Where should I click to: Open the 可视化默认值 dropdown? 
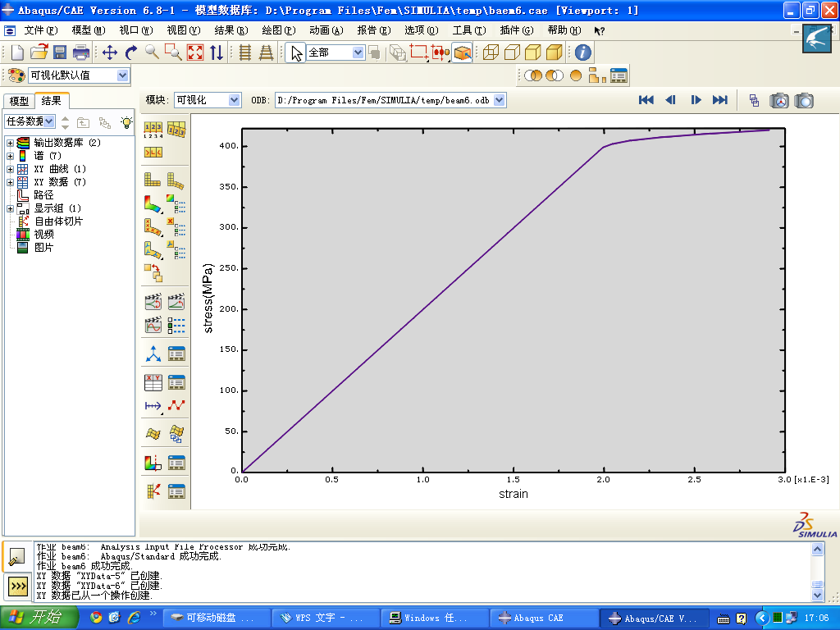(x=122, y=75)
